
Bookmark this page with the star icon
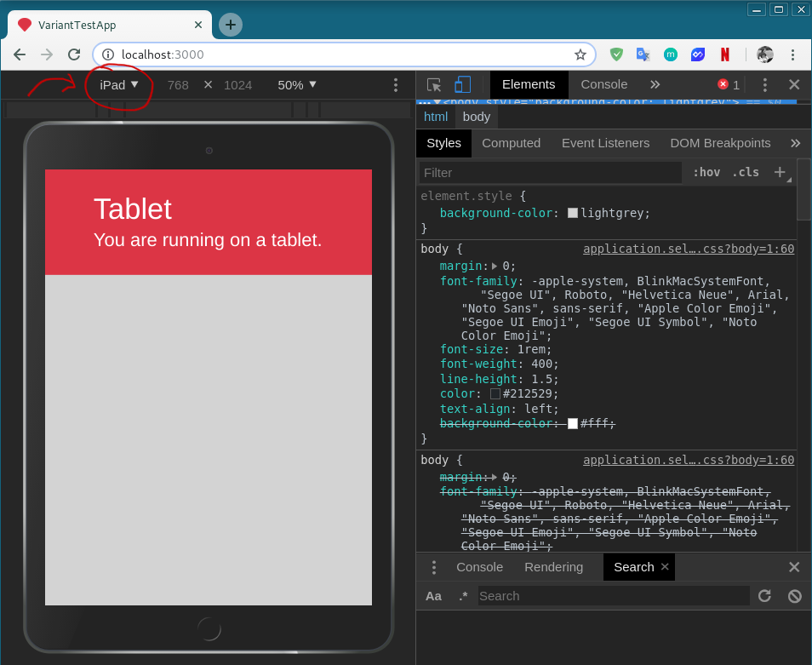coord(580,54)
